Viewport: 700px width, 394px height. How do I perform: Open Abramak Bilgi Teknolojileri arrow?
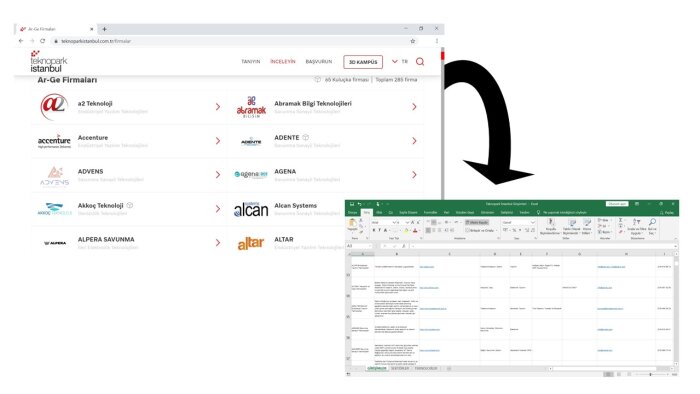click(414, 107)
